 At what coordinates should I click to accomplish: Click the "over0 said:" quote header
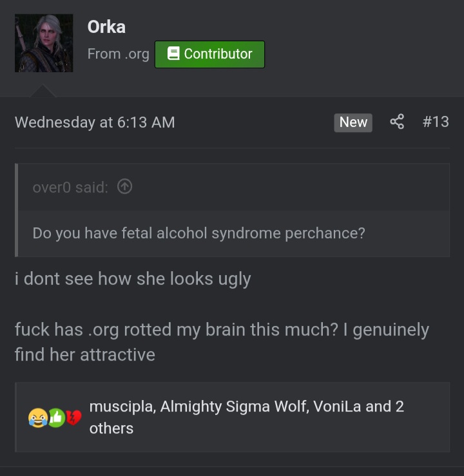[x=70, y=187]
